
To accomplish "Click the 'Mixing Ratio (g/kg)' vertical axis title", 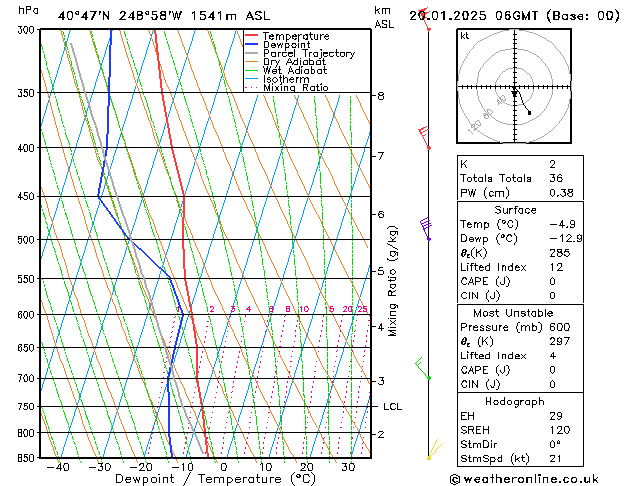I will [x=392, y=281].
